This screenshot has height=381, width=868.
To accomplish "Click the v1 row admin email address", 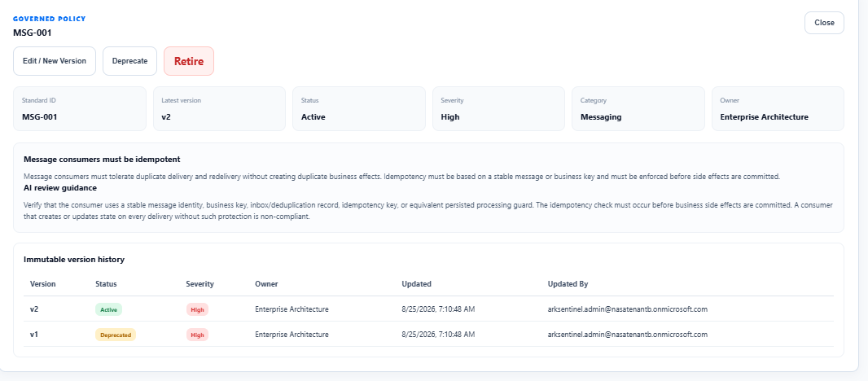I will [x=628, y=335].
